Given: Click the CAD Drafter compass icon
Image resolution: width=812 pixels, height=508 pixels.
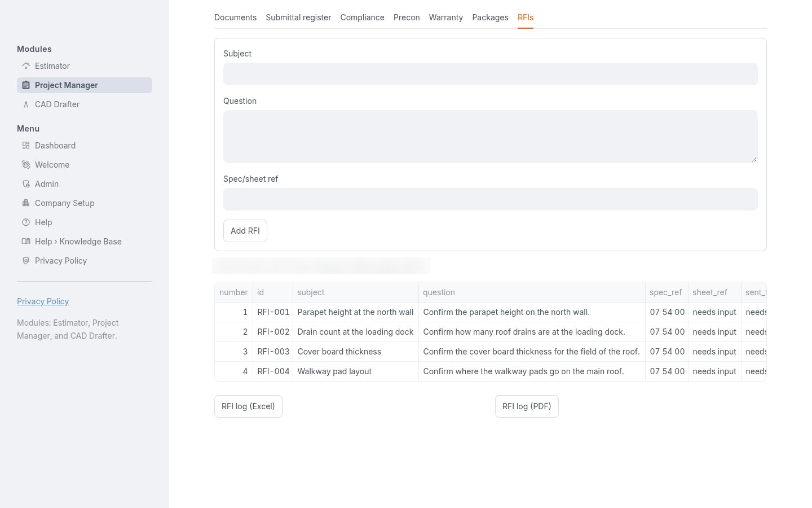Looking at the screenshot, I should click(26, 104).
